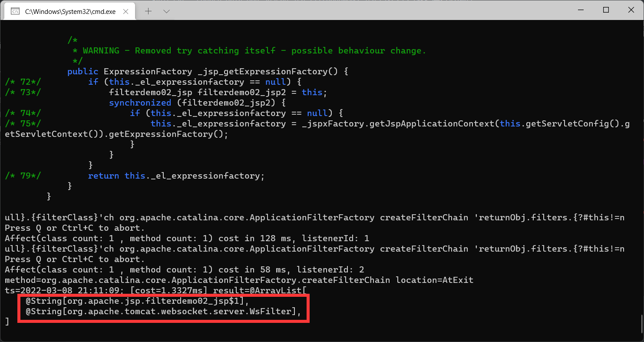Close the terminal window
Screen dimensions: 644x342
click(x=631, y=10)
